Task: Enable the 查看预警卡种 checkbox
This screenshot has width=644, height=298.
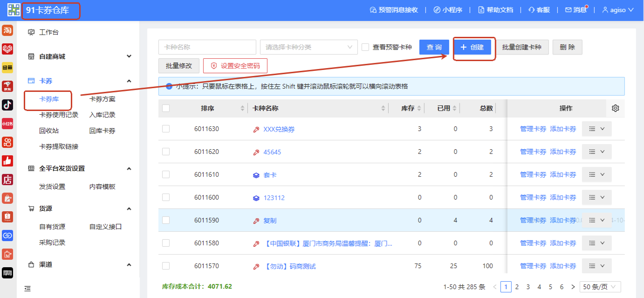Action: tap(365, 47)
